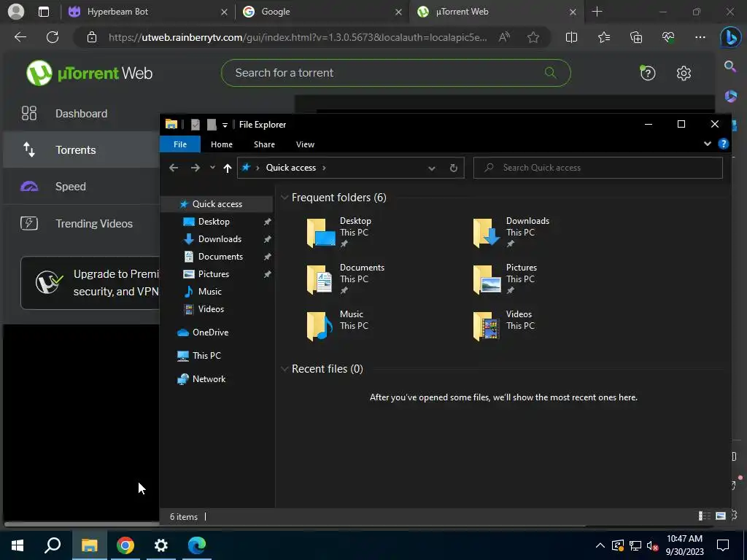Open Settings from the taskbar

161,545
